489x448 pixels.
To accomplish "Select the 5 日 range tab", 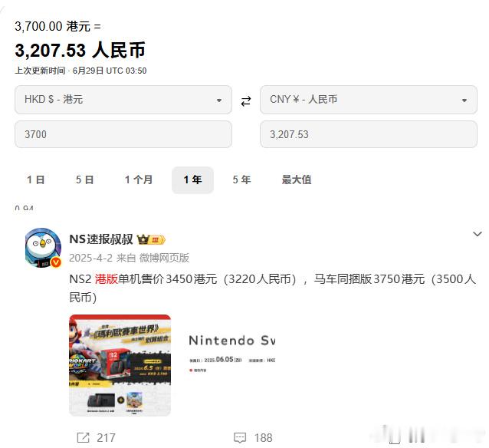I will click(x=85, y=180).
